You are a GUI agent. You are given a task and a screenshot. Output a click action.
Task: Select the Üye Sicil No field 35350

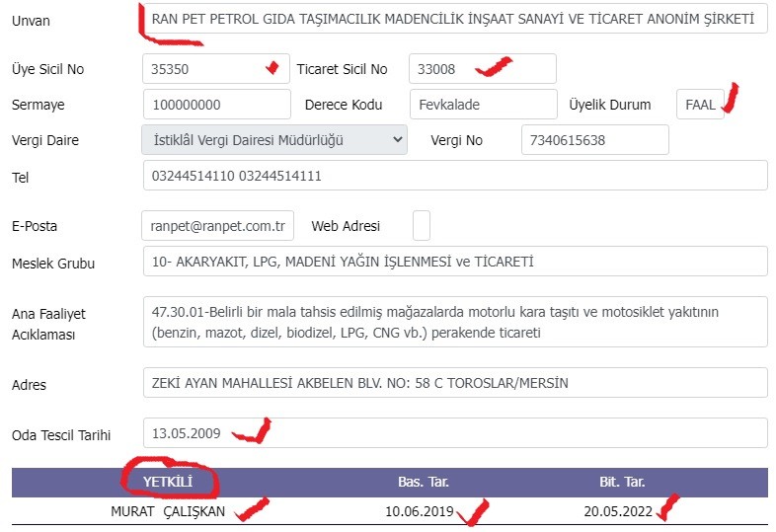[x=216, y=69]
